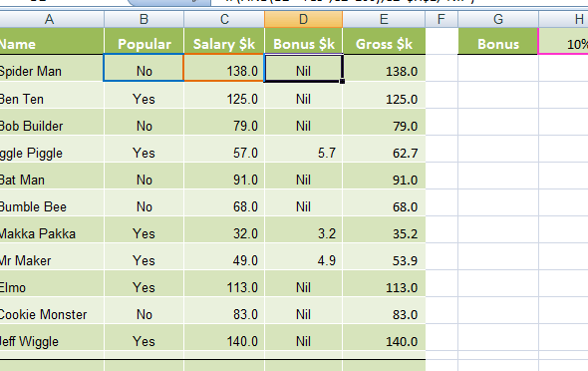Select Bat Man's salary cell 91.0
This screenshot has height=371, width=588.
(224, 177)
